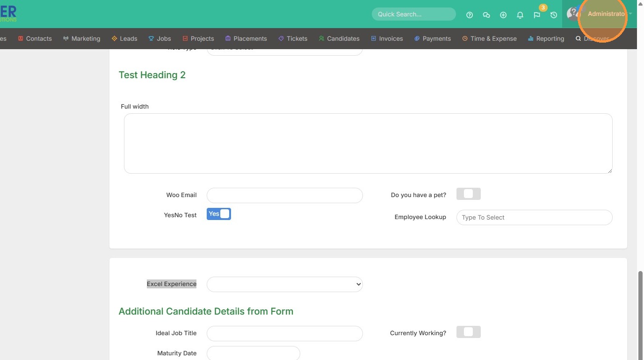644x360 pixels.
Task: Navigate to Leads
Action: point(124,38)
